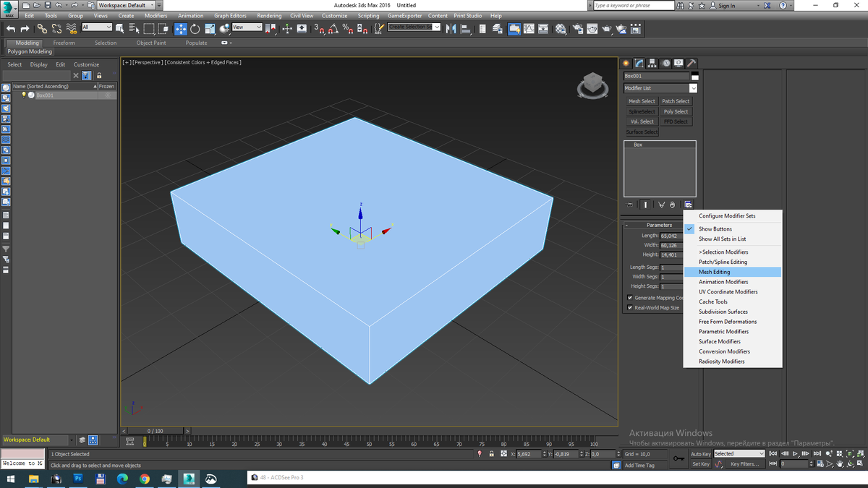Image resolution: width=868 pixels, height=488 pixels.
Task: Open the Graph Editors menu
Action: (x=230, y=16)
